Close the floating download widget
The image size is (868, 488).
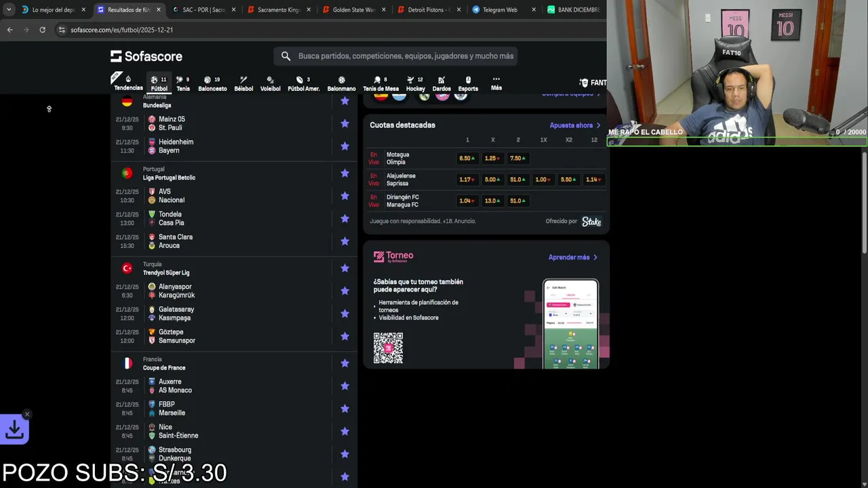click(27, 414)
